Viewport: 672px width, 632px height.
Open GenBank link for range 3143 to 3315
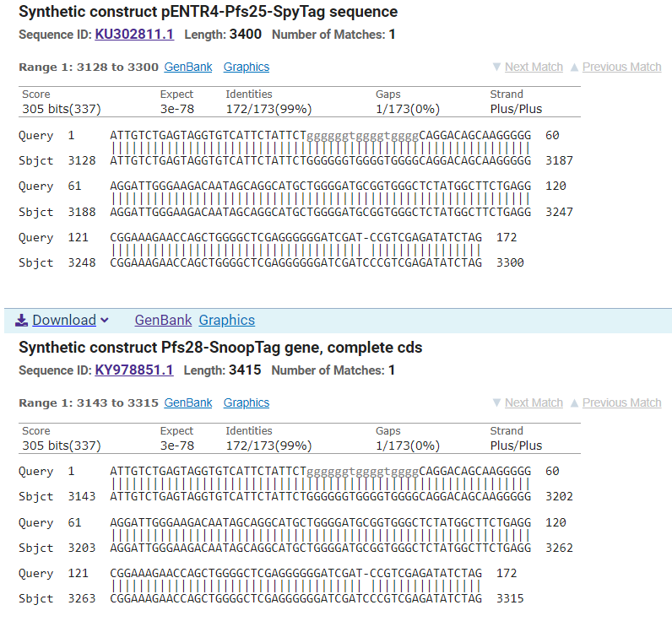click(188, 403)
